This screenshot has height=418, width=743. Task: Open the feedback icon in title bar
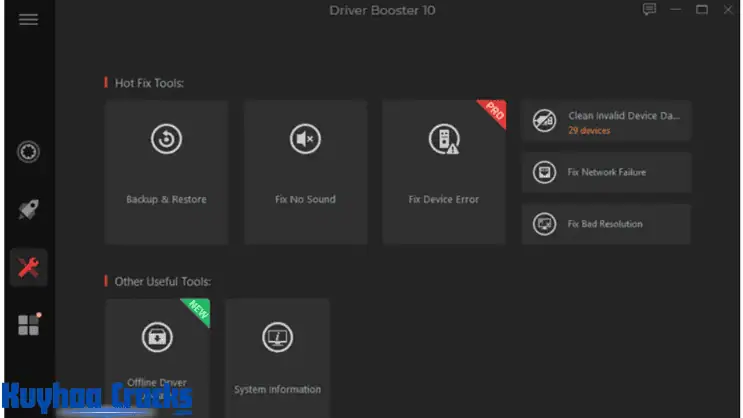649,10
